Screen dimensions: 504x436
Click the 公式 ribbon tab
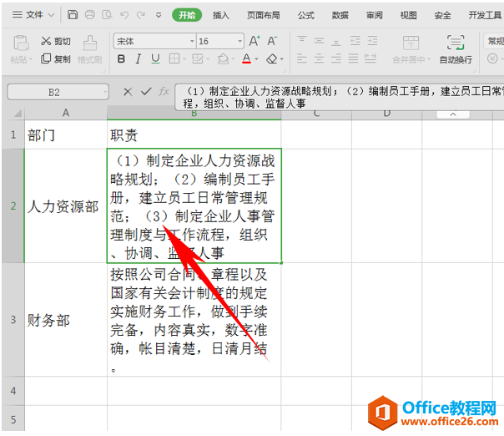point(306,15)
